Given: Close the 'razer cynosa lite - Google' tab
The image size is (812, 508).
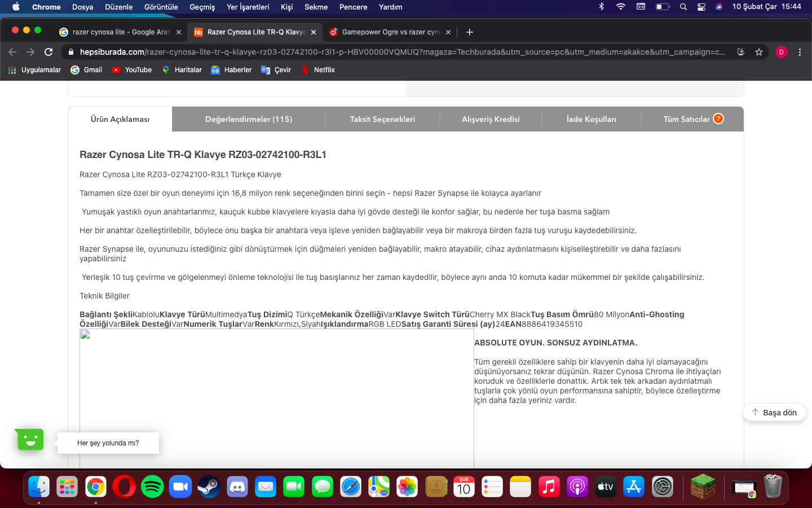Looking at the screenshot, I should (179, 32).
